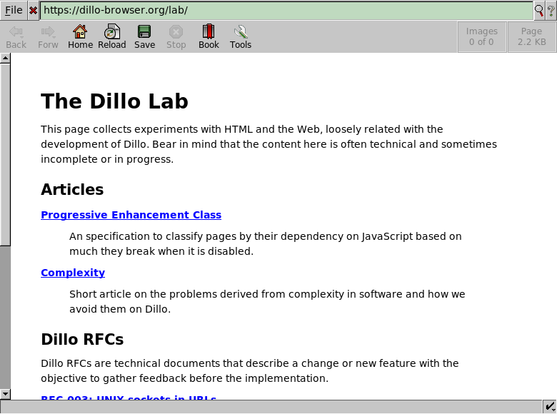
Task: Open the Tools wrench menu
Action: (240, 37)
